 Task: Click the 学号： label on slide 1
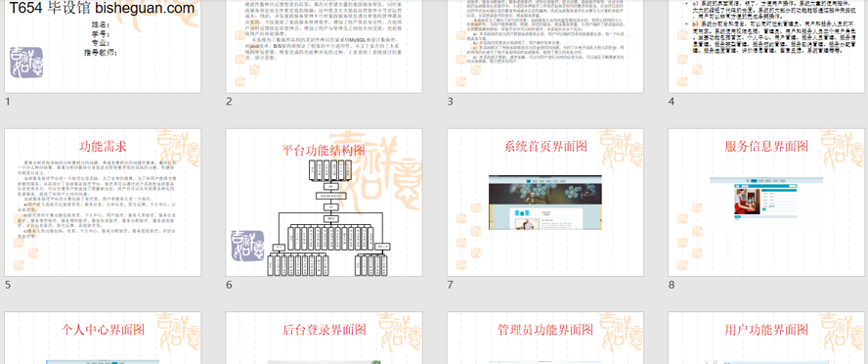[x=101, y=34]
